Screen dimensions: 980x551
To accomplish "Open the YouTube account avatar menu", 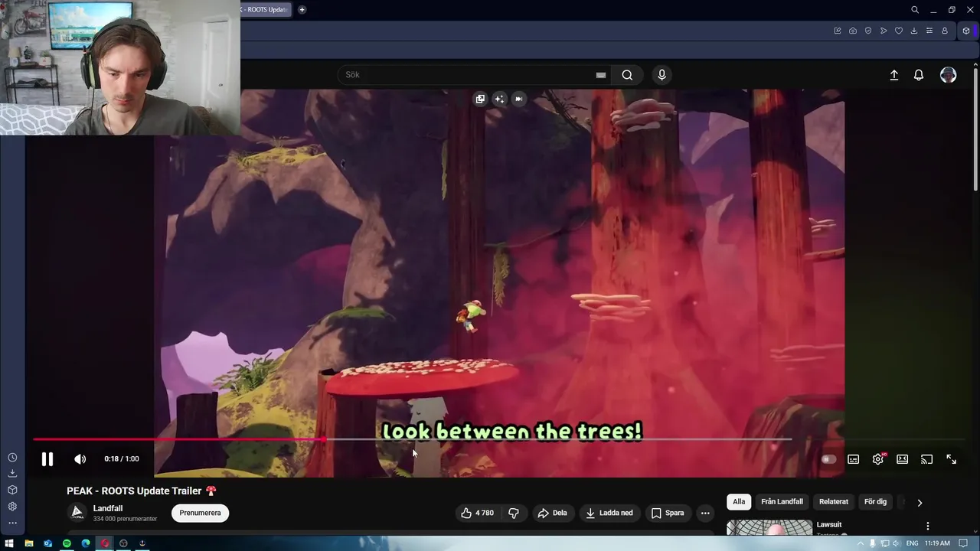I will 948,75.
